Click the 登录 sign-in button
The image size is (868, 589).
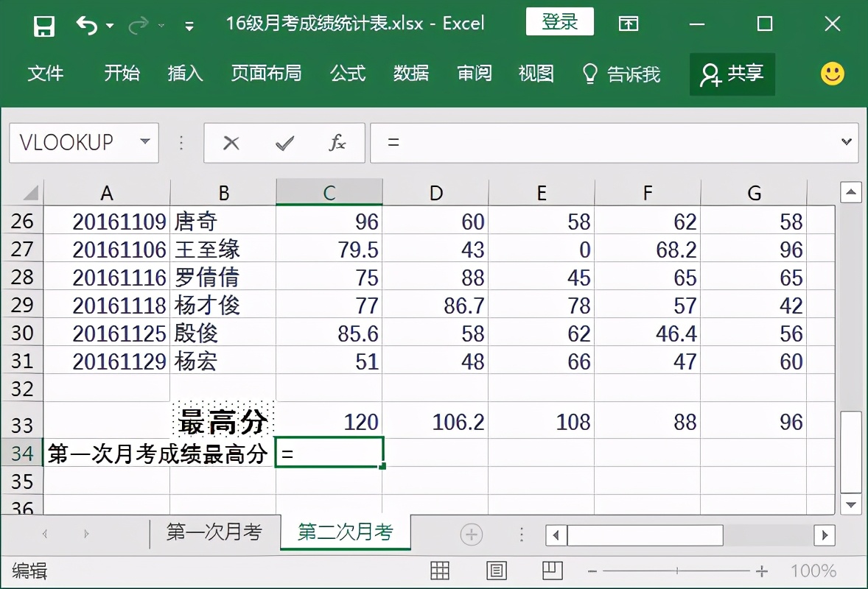(x=559, y=22)
